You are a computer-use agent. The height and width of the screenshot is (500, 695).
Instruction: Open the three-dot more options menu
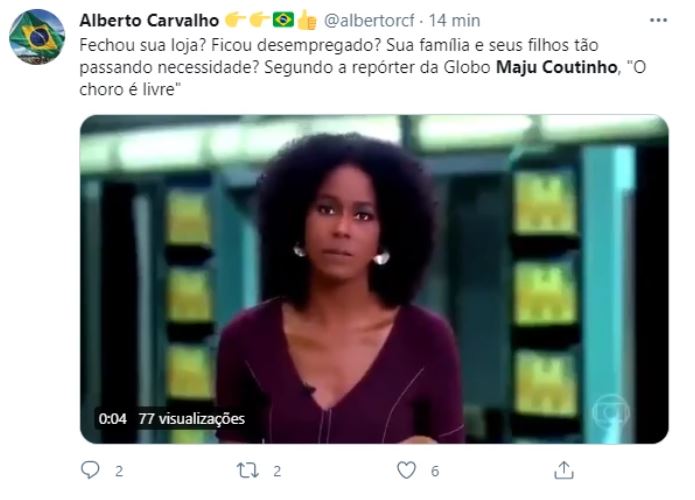(x=659, y=20)
